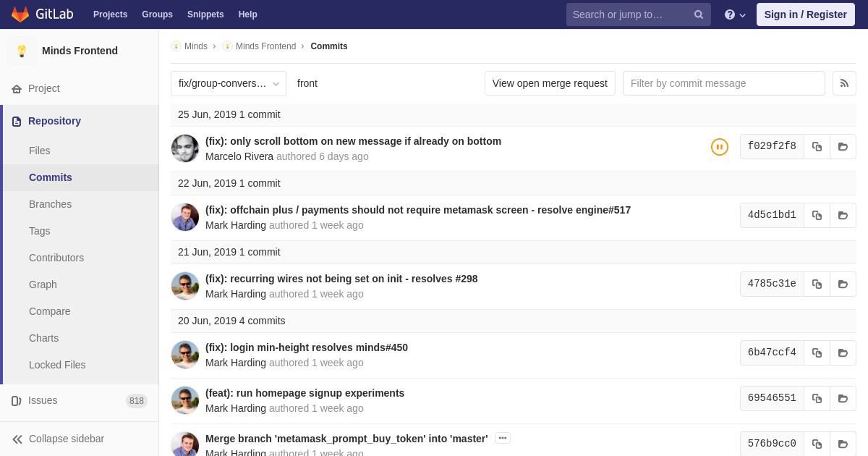Open commit 'offchain plus / payments' link

[x=418, y=210]
